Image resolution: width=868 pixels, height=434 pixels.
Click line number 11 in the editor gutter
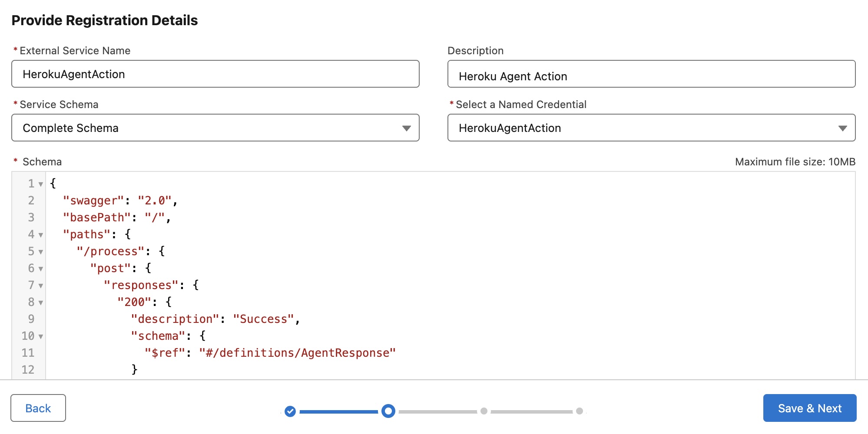[x=28, y=353]
